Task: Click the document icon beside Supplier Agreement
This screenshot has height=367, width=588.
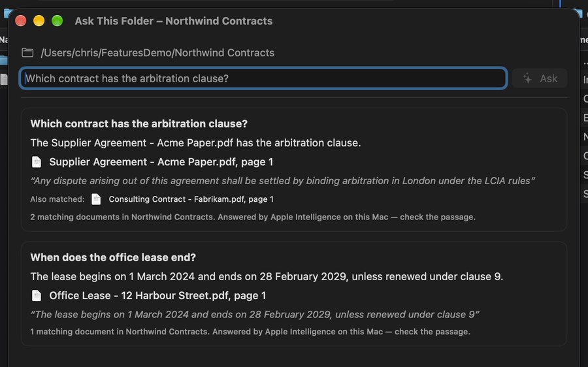Action: coord(37,162)
